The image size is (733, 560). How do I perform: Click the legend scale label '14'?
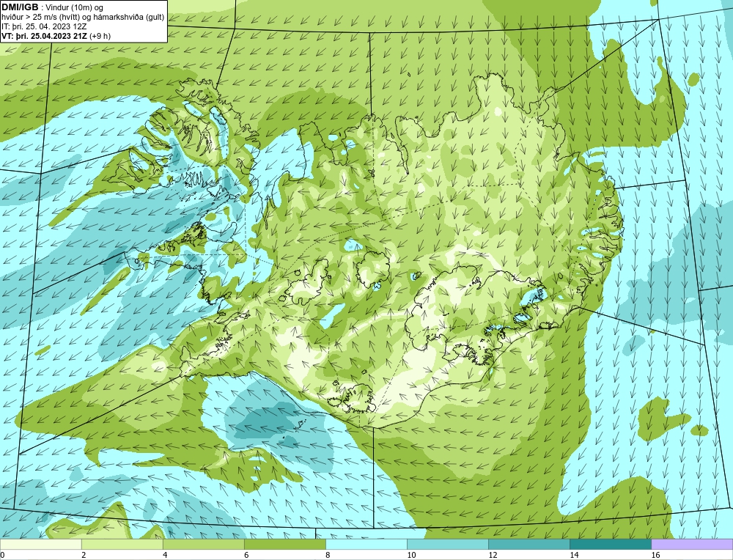pos(574,555)
